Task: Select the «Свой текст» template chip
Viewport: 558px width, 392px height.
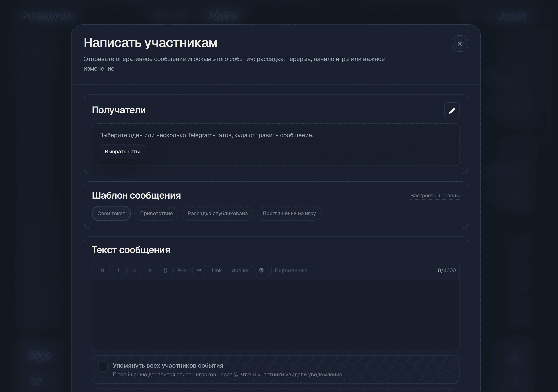Action: click(x=111, y=213)
